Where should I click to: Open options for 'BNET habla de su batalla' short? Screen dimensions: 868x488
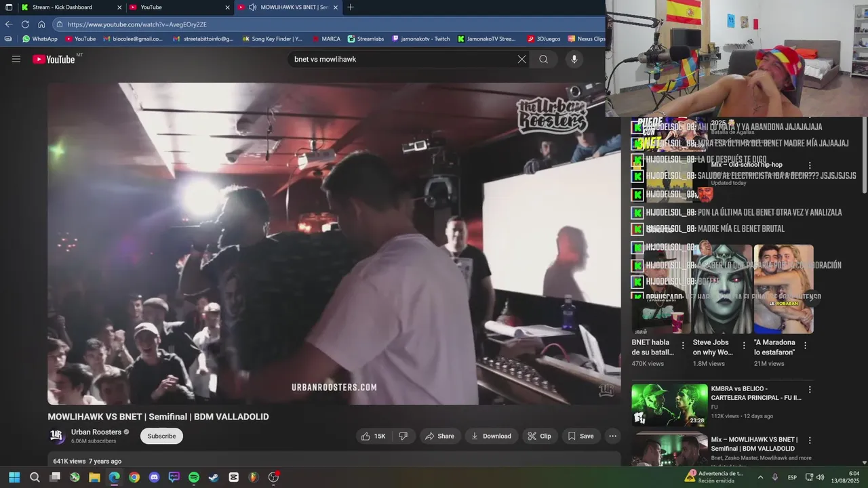pyautogui.click(x=683, y=346)
